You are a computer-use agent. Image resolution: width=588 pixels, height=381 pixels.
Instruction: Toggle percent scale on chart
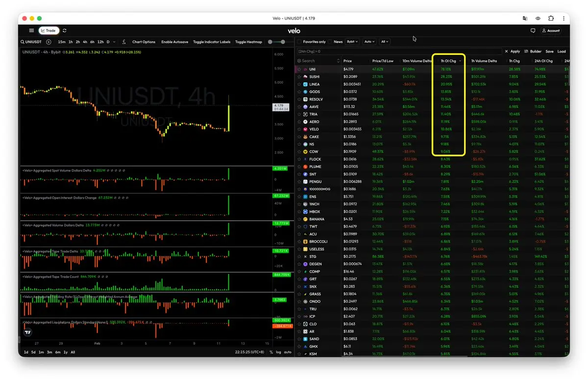(x=271, y=352)
